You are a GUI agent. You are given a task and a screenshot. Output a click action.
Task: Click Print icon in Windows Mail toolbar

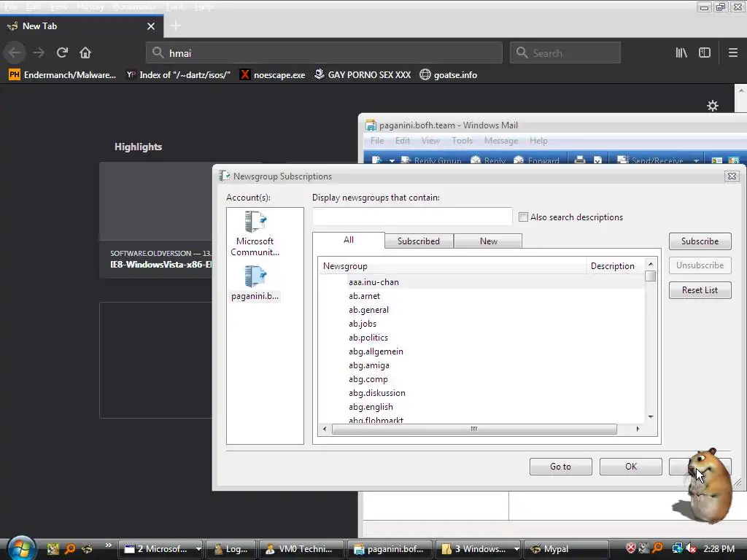[580, 160]
